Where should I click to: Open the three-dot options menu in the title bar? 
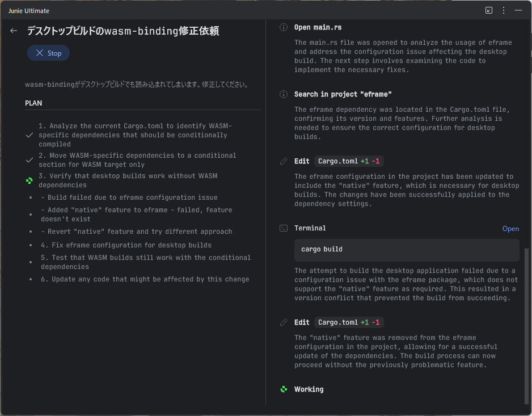coord(504,11)
